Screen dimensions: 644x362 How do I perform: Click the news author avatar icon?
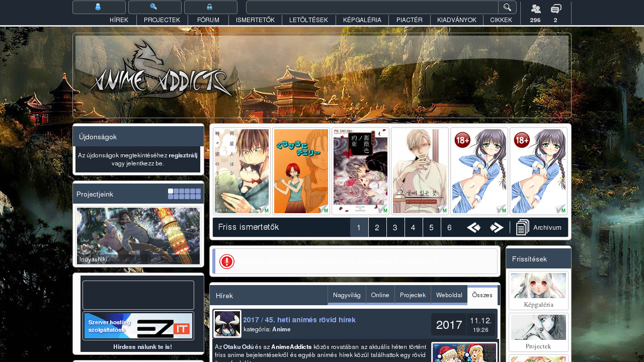tap(227, 324)
